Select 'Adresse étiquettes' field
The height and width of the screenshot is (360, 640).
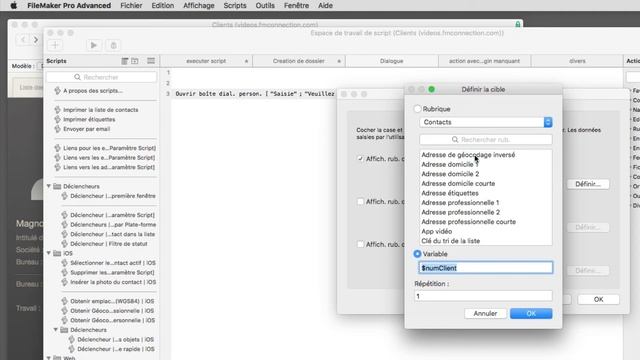(486, 193)
